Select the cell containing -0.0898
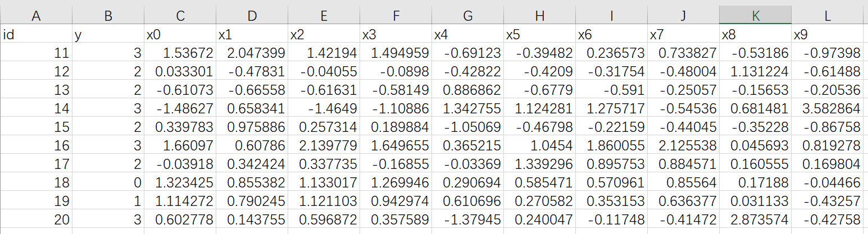 (x=396, y=72)
